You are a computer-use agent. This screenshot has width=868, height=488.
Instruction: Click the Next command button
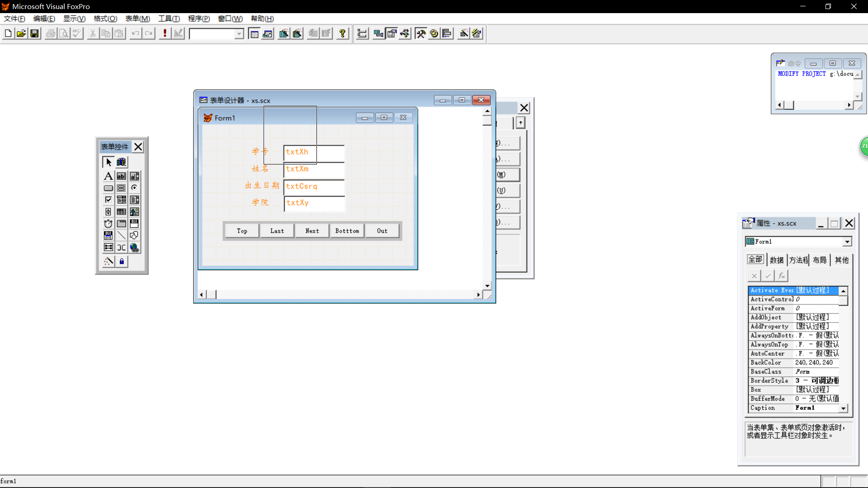[x=312, y=231]
